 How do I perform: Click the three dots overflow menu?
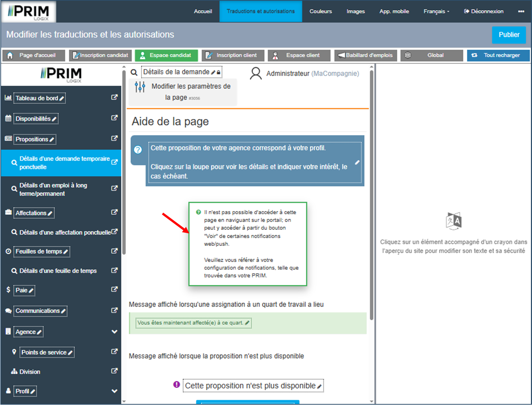521,11
